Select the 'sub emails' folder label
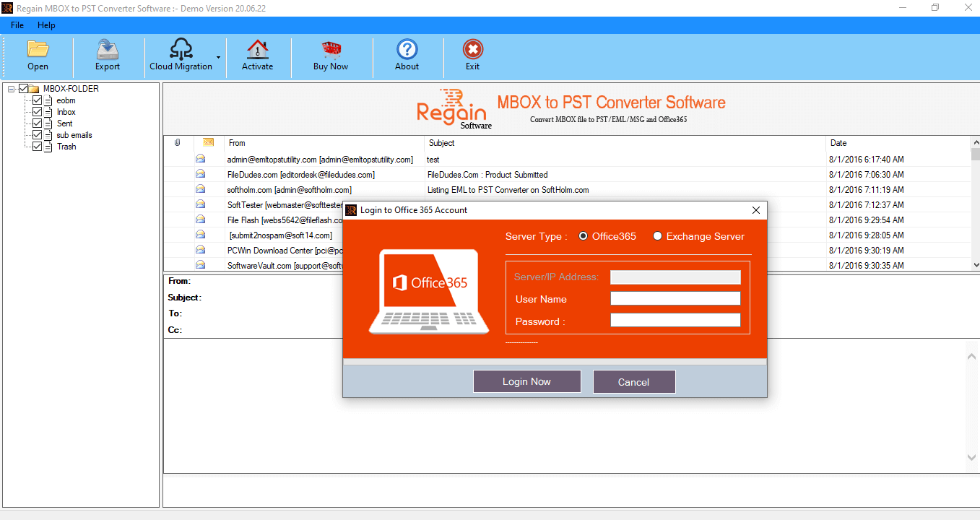 pos(74,135)
